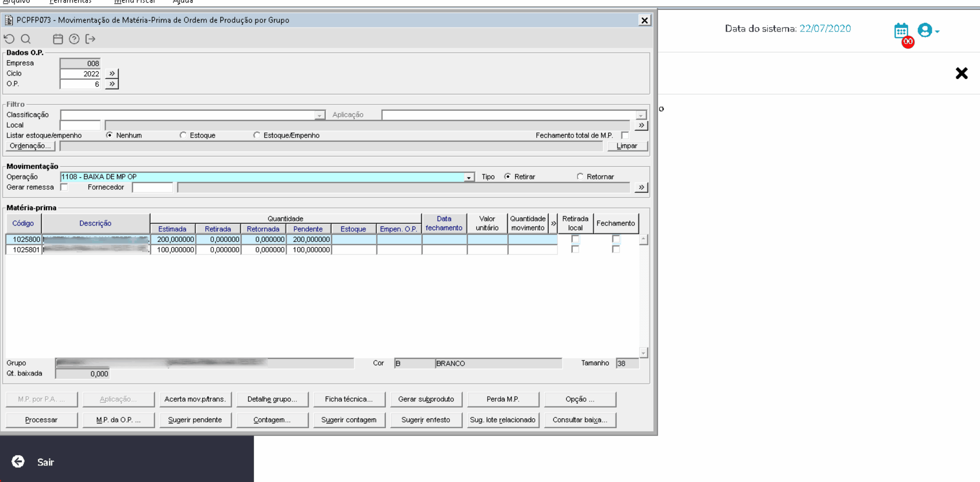Click the Consultar baixa... button
Image resolution: width=980 pixels, height=482 pixels.
click(580, 420)
